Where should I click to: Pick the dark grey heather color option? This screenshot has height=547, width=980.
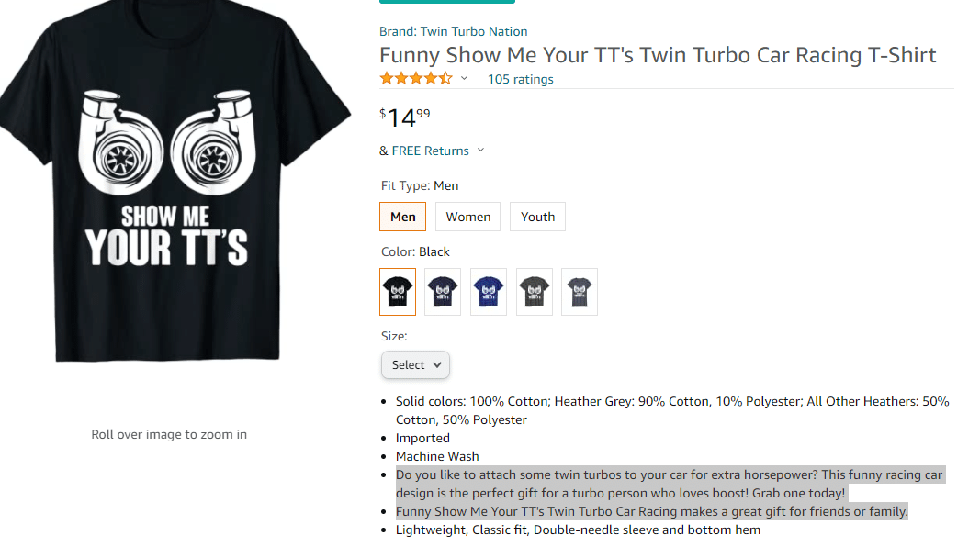tap(534, 290)
